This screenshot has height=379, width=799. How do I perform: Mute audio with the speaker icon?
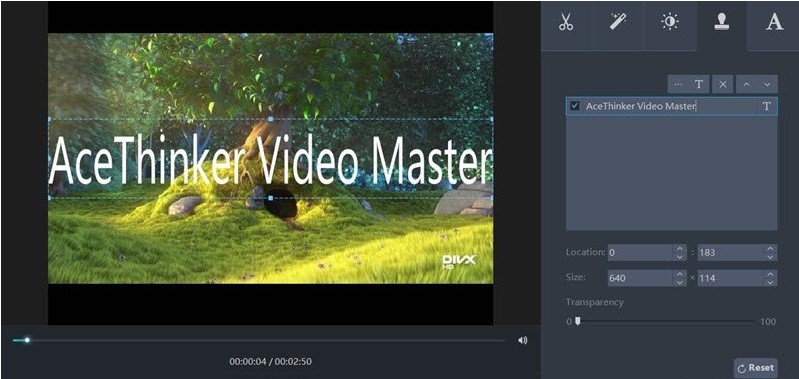click(522, 340)
